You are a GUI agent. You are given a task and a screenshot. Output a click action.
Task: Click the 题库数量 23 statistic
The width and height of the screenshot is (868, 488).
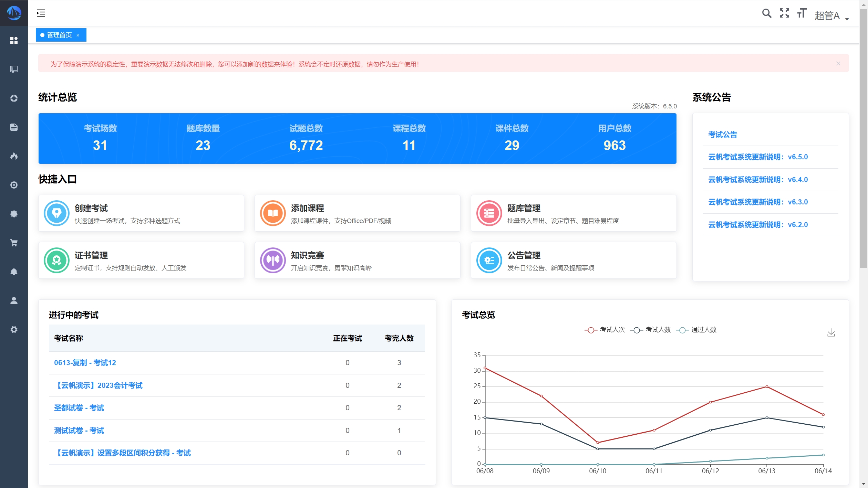(203, 138)
